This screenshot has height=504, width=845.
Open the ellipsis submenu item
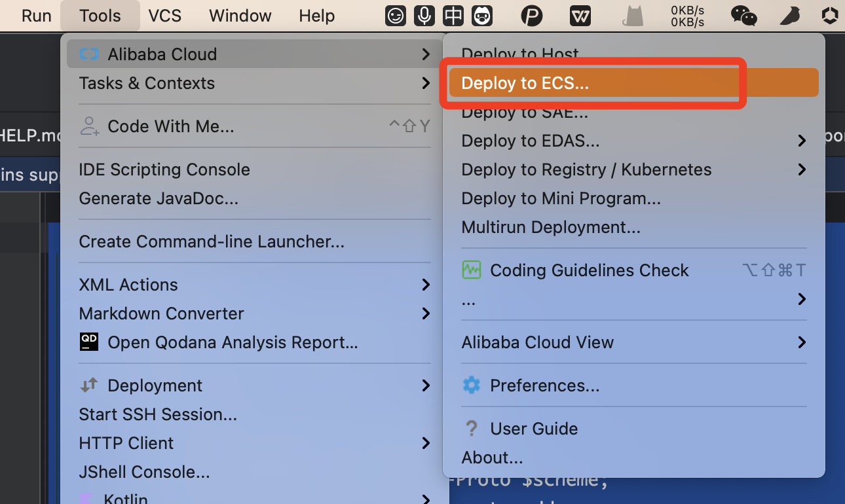pyautogui.click(x=633, y=299)
